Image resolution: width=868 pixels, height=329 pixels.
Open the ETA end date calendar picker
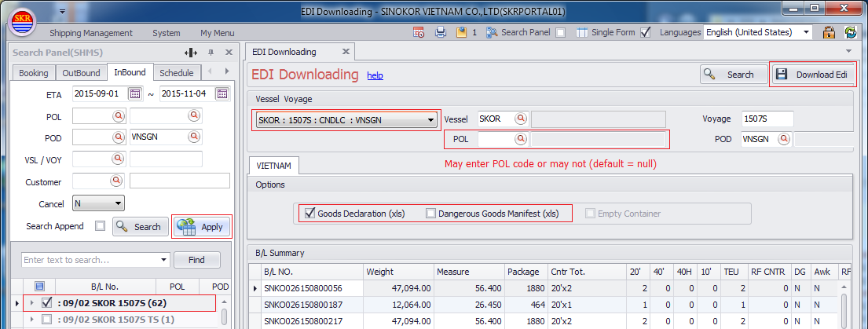[x=222, y=93]
